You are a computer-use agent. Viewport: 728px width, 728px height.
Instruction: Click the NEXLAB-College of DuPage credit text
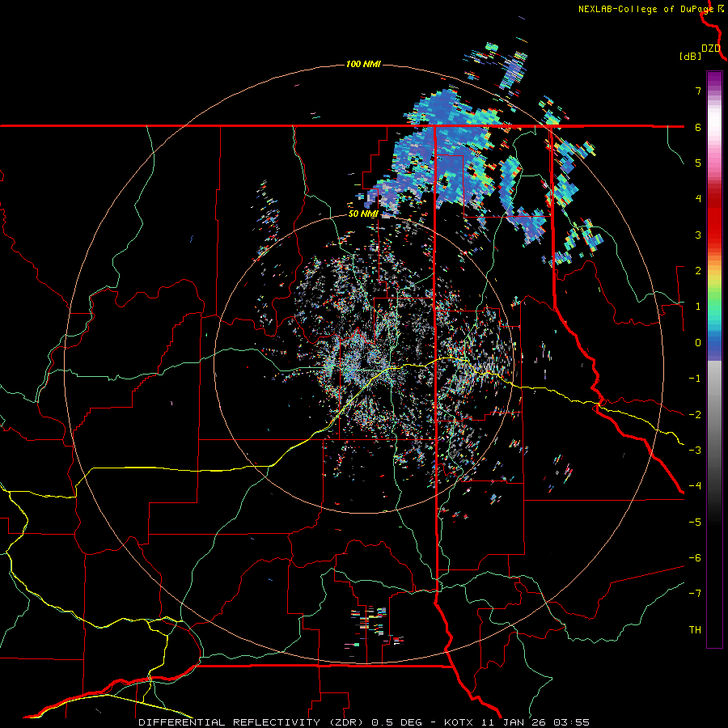point(645,9)
